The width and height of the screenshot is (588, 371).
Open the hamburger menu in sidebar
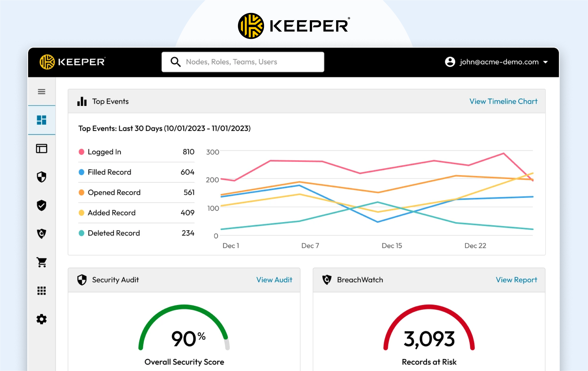point(41,92)
